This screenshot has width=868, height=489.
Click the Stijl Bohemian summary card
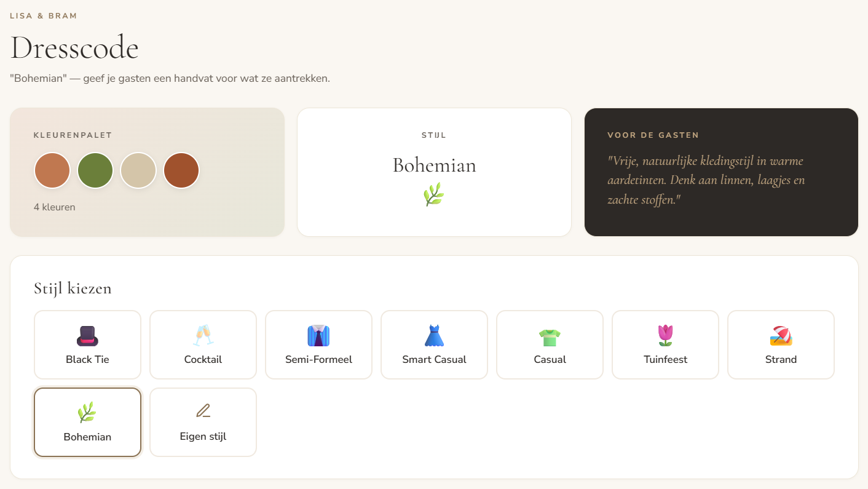click(x=434, y=172)
